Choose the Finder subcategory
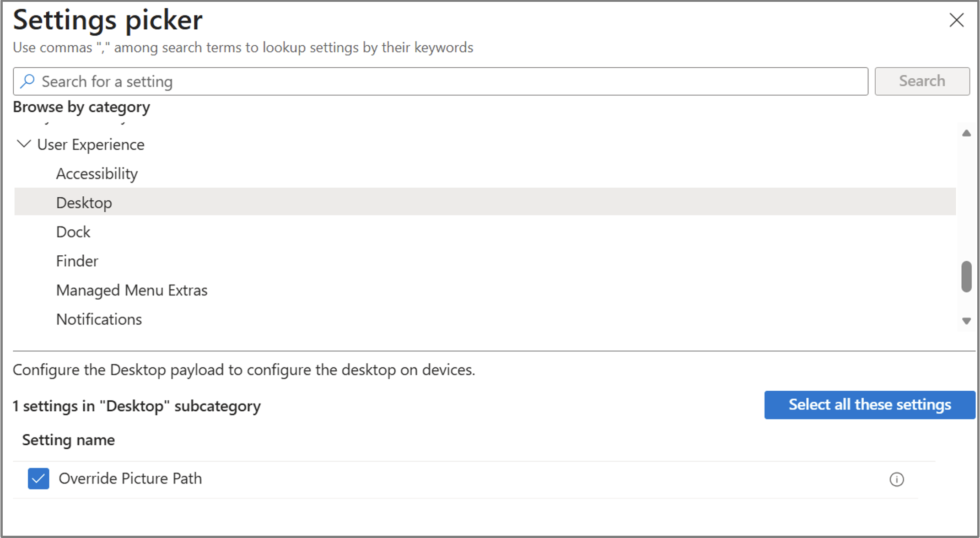This screenshot has height=538, width=980. point(77,261)
